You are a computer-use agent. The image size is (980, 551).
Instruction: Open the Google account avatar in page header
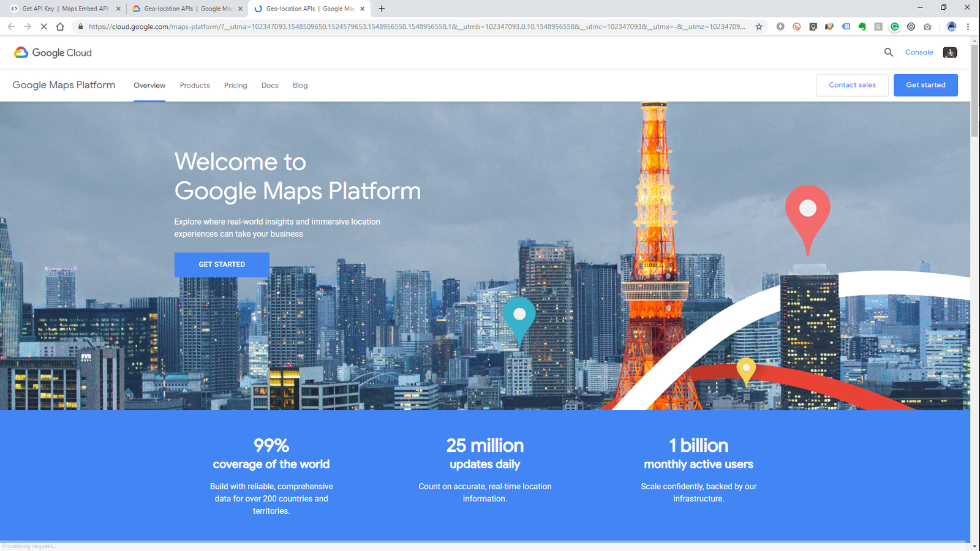(x=950, y=53)
